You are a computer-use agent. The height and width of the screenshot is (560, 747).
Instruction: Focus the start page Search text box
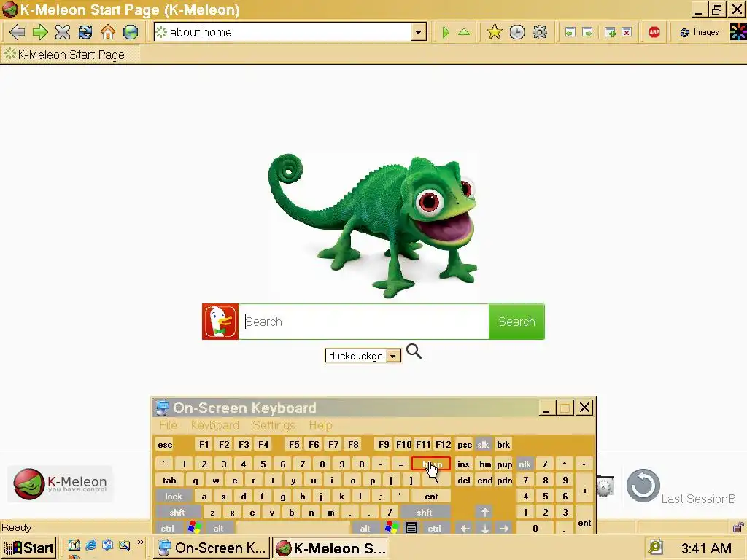(x=364, y=322)
